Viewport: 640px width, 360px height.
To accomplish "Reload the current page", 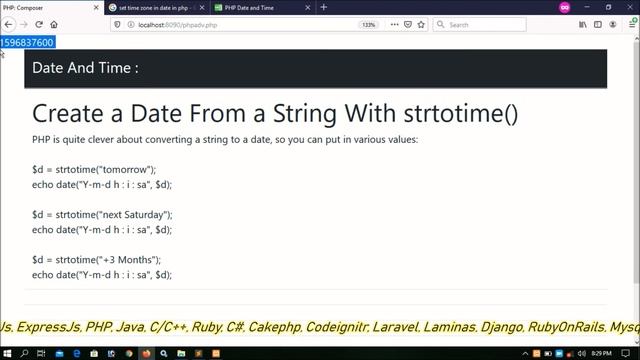I will tap(39, 24).
